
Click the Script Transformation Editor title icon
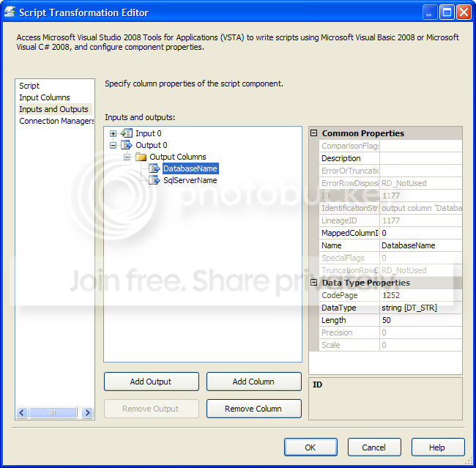[x=10, y=12]
